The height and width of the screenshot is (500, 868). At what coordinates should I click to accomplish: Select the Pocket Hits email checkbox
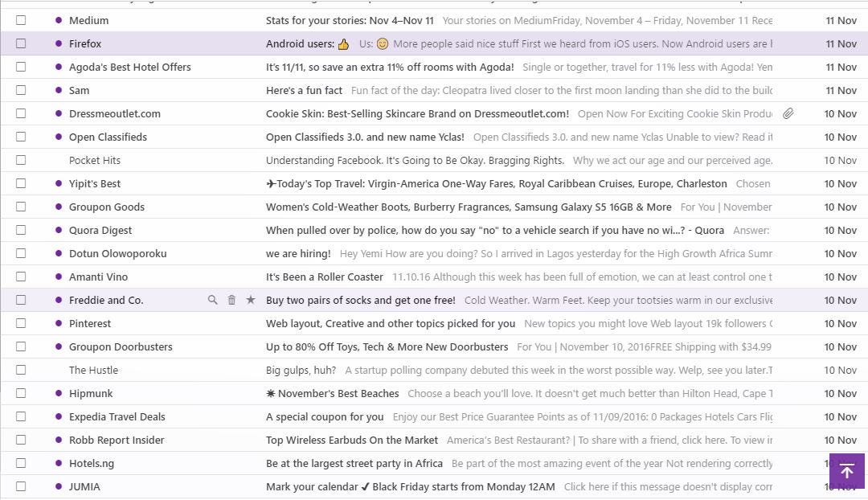[x=21, y=160]
